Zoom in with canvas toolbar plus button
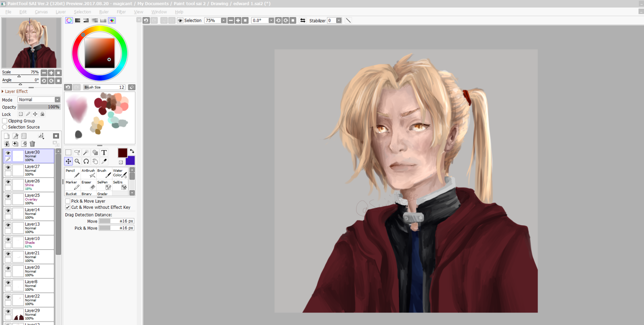644x325 pixels. click(x=238, y=20)
